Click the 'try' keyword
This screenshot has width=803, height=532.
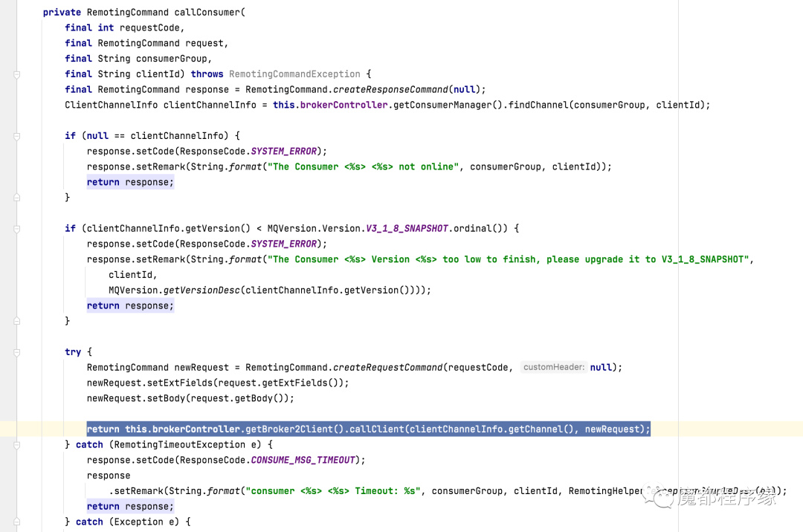pyautogui.click(x=73, y=352)
